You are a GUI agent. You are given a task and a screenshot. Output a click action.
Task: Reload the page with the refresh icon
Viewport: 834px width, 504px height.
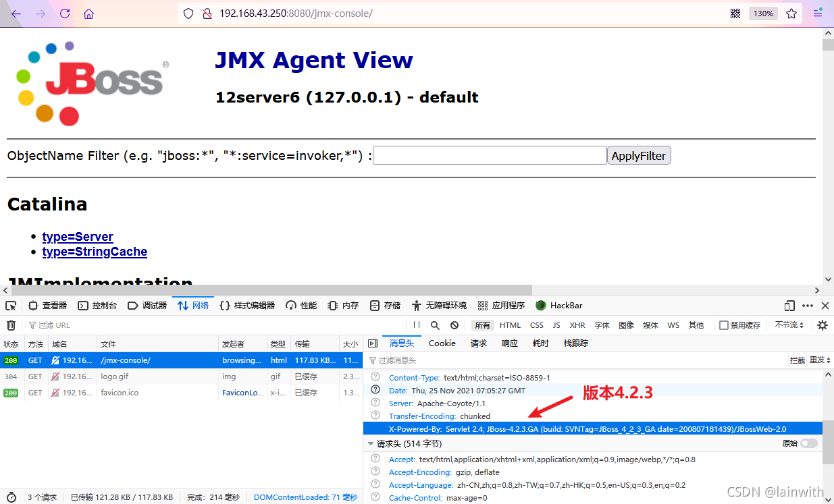pyautogui.click(x=65, y=13)
